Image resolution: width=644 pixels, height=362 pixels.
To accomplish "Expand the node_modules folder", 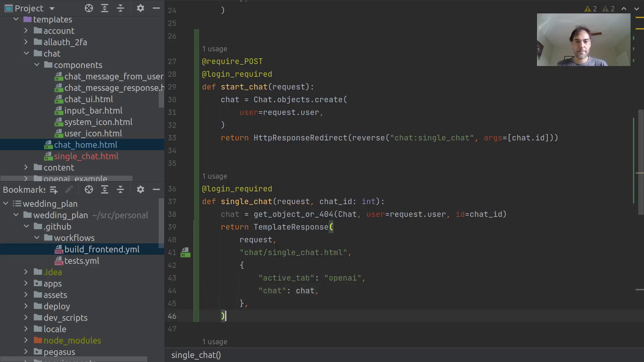I will (x=26, y=341).
